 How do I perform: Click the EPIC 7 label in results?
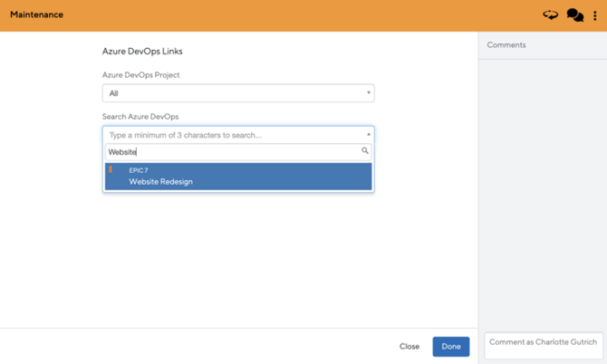139,170
